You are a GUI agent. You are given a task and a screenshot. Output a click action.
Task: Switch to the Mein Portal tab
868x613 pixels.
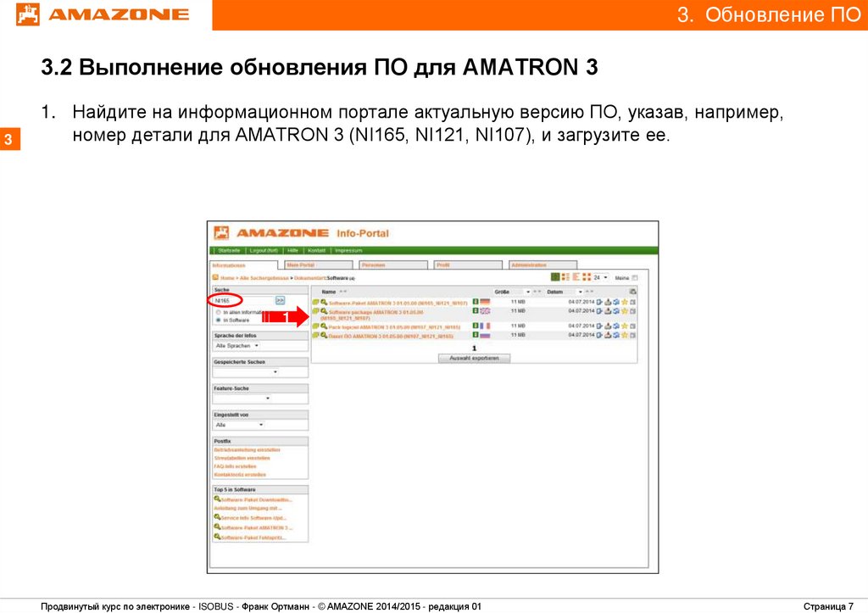click(x=318, y=265)
